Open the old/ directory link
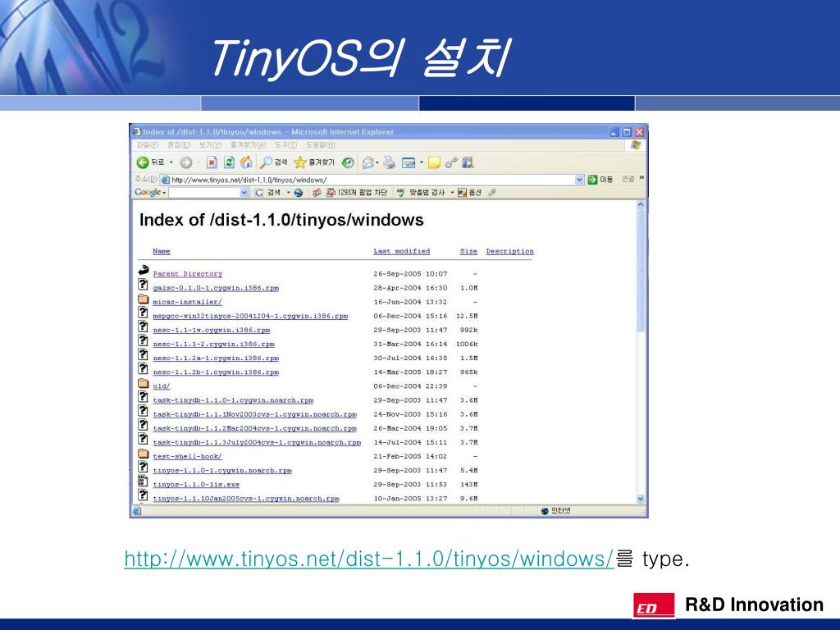 pyautogui.click(x=162, y=386)
